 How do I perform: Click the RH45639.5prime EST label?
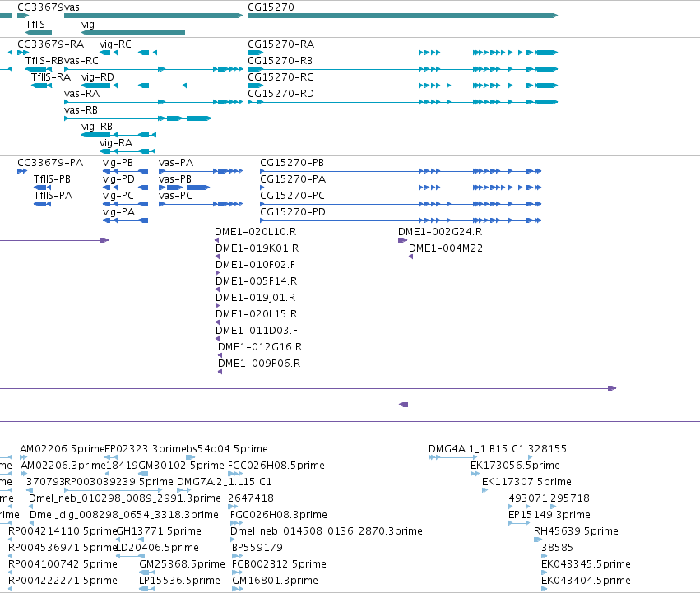pos(577,531)
